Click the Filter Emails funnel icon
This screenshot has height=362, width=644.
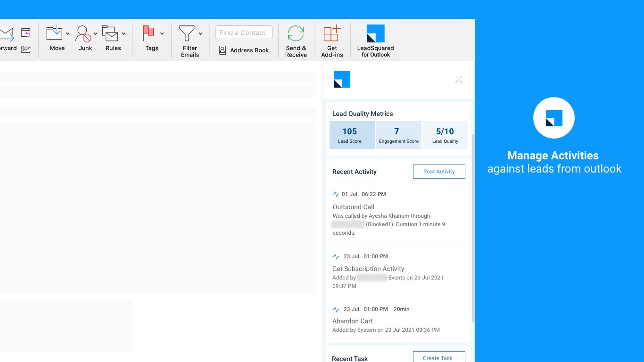(x=187, y=33)
